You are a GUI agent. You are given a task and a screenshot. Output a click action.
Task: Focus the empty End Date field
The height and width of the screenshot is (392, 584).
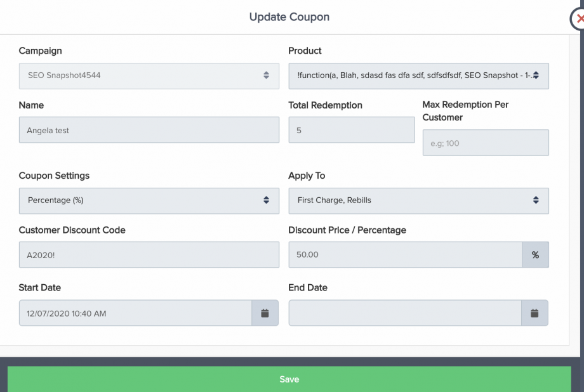click(x=405, y=313)
